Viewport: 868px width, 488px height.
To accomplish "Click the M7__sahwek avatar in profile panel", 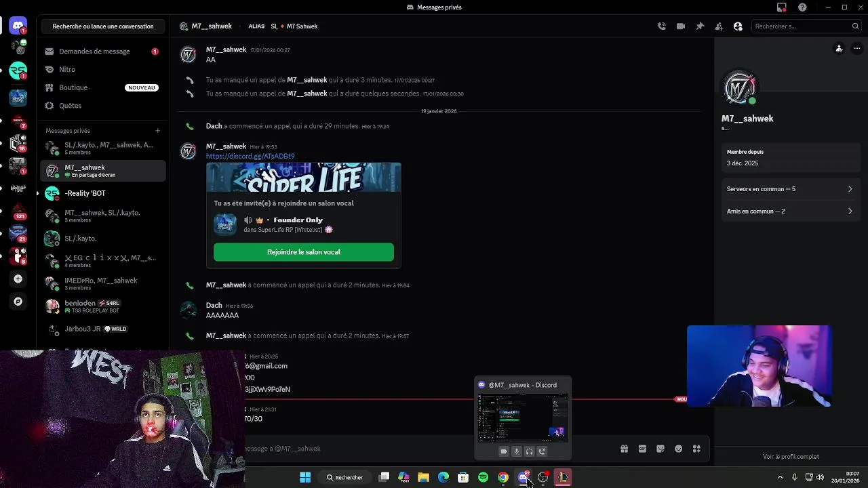I will coord(740,88).
